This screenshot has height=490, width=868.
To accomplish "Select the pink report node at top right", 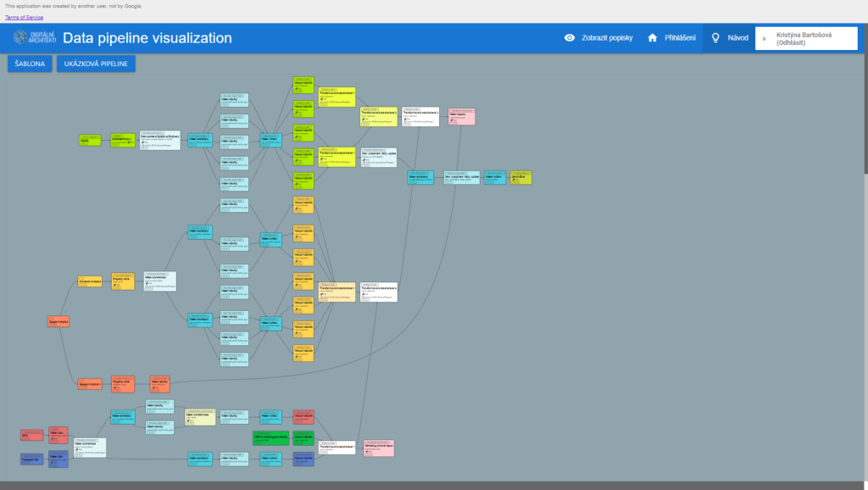I will pos(462,116).
